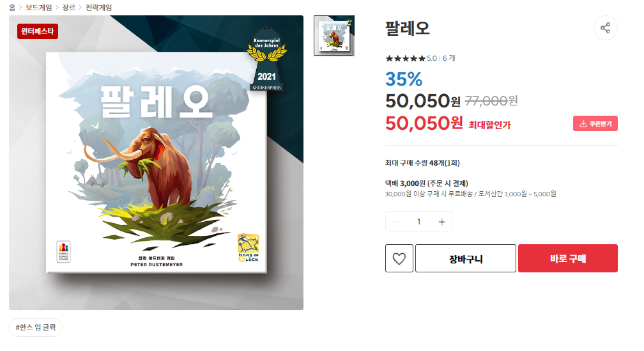Image resolution: width=644 pixels, height=351 pixels.
Task: Add item to cart via 장바구니
Action: pyautogui.click(x=465, y=258)
